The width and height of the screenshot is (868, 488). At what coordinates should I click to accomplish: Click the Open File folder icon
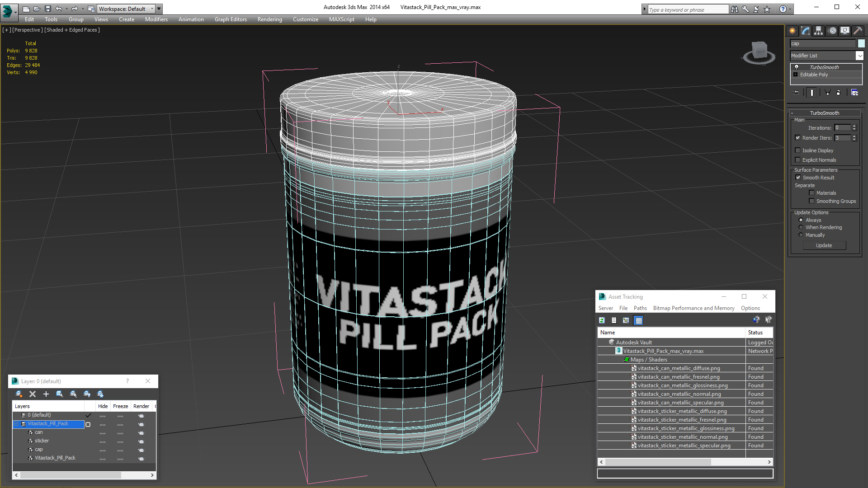(37, 9)
